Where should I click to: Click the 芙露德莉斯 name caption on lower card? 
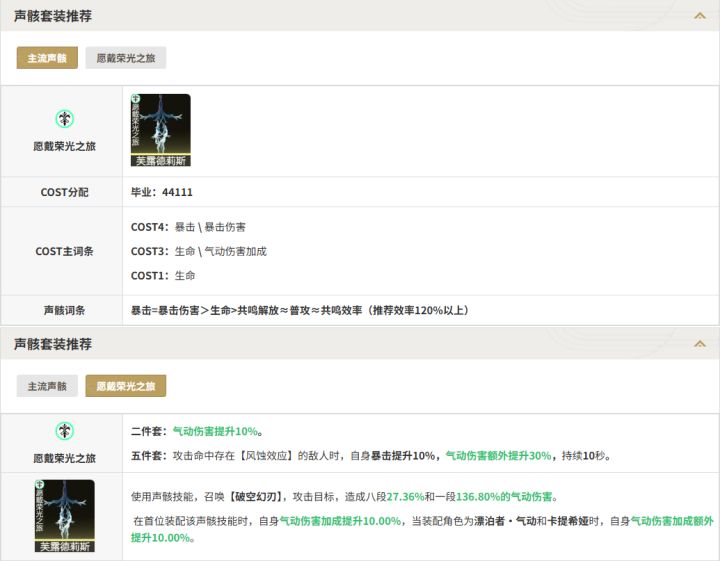click(65, 546)
